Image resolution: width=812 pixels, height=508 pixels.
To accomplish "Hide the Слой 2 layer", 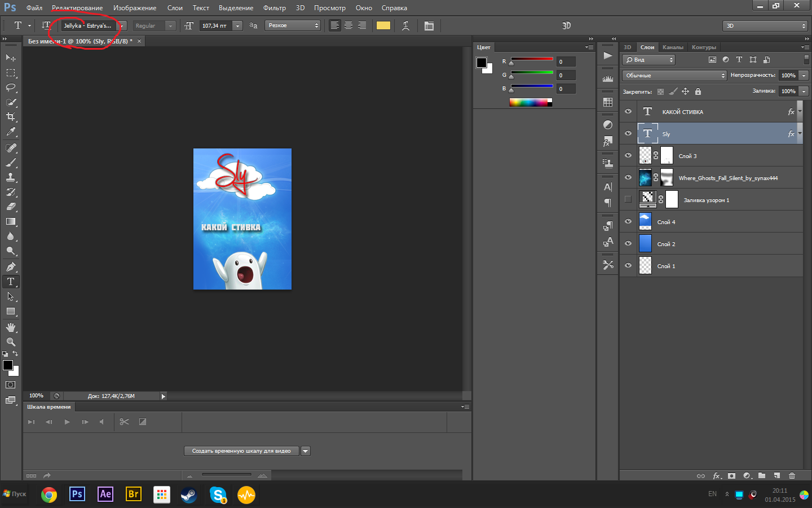I will pos(628,244).
